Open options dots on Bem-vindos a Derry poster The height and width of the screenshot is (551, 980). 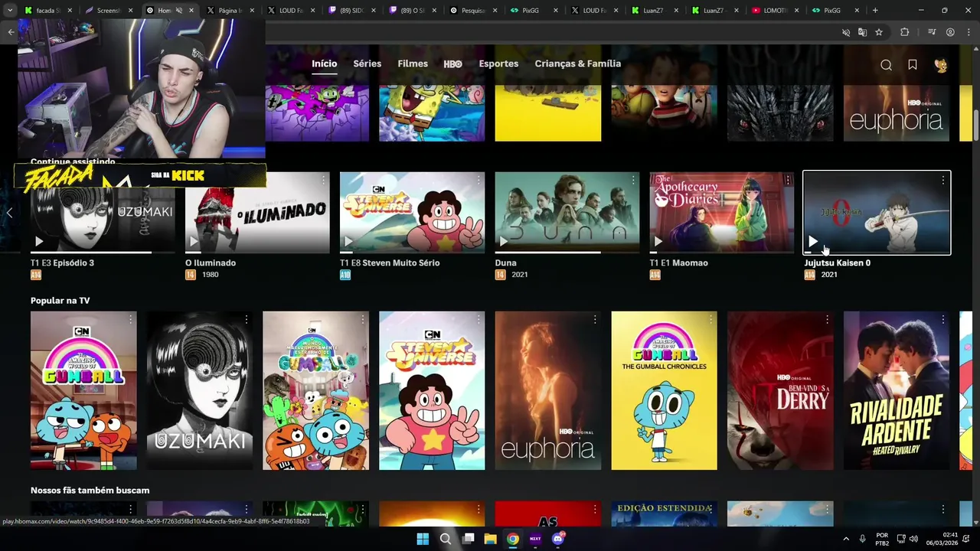827,319
